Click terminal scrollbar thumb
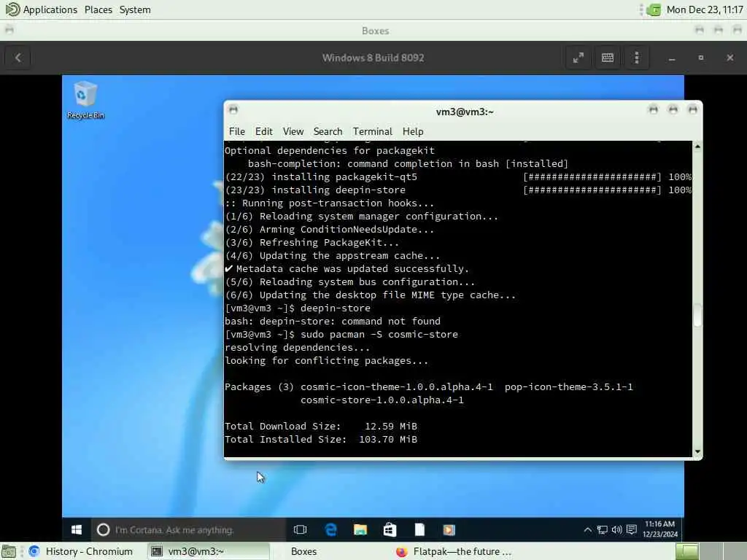This screenshot has width=747, height=560. (x=697, y=315)
